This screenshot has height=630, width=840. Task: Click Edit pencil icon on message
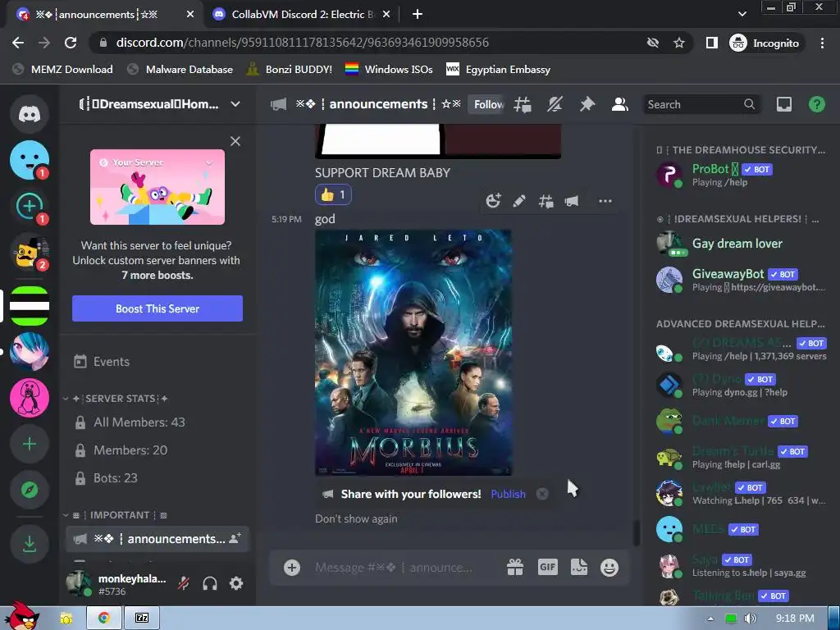pyautogui.click(x=519, y=201)
